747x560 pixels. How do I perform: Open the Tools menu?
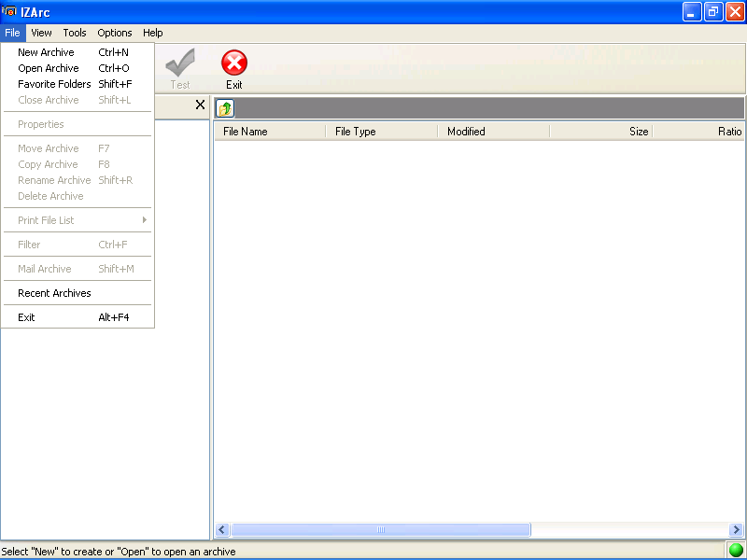74,33
